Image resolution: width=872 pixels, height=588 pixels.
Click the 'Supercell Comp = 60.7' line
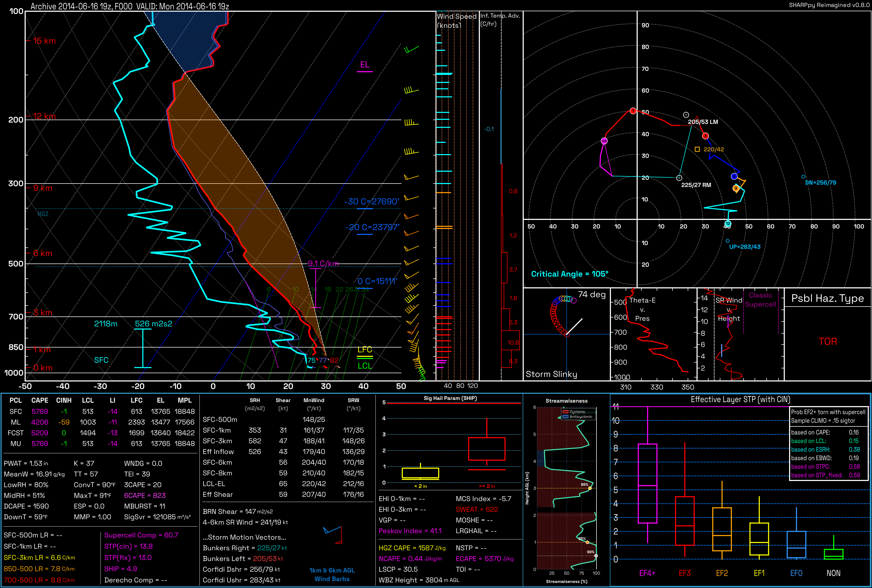[x=141, y=535]
